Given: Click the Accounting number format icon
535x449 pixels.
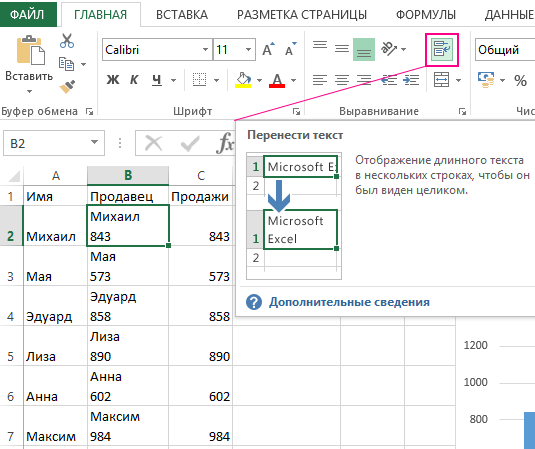Looking at the screenshot, I should pyautogui.click(x=486, y=80).
